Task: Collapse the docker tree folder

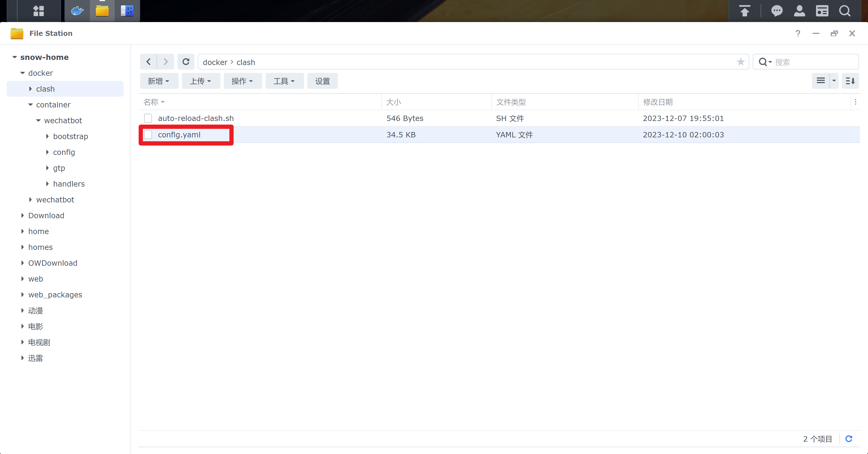Action: point(23,73)
